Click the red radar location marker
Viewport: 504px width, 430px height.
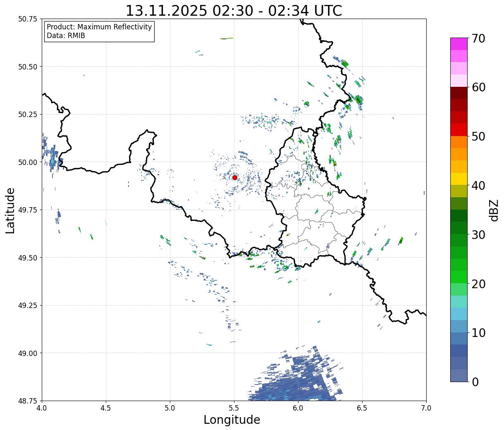(234, 177)
